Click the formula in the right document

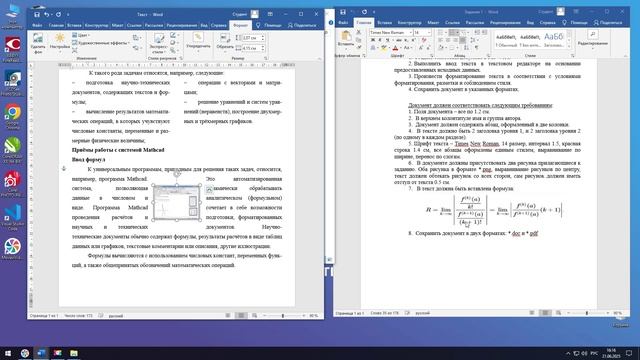(493, 210)
